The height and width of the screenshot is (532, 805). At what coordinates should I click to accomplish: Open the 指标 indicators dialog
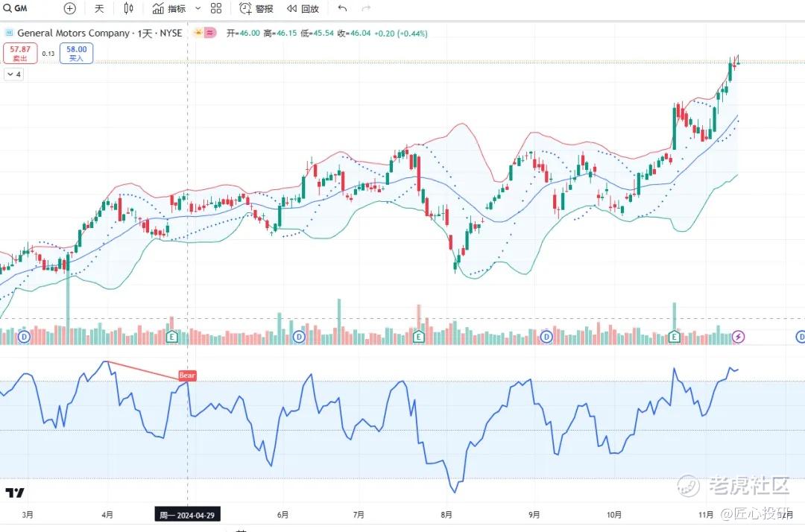(x=169, y=8)
